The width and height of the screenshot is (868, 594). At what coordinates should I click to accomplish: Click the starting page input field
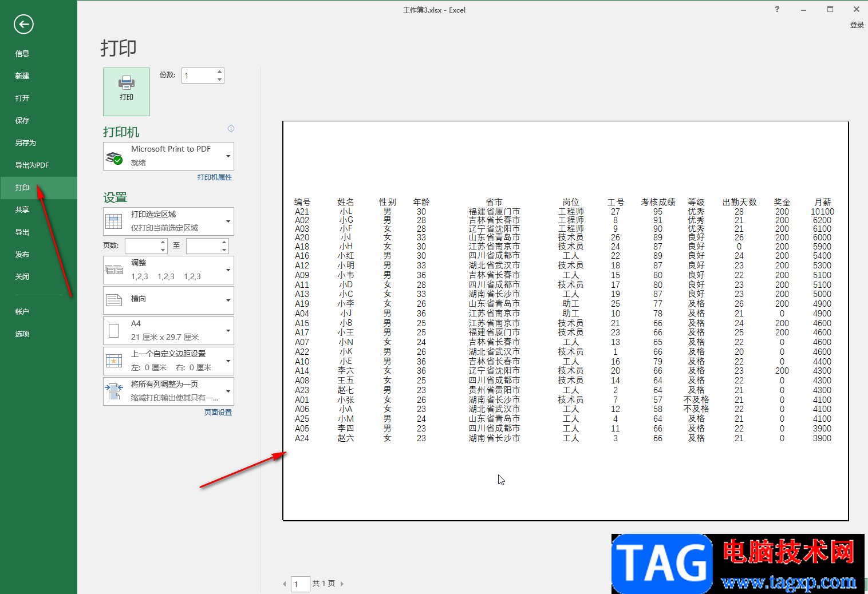coord(142,246)
